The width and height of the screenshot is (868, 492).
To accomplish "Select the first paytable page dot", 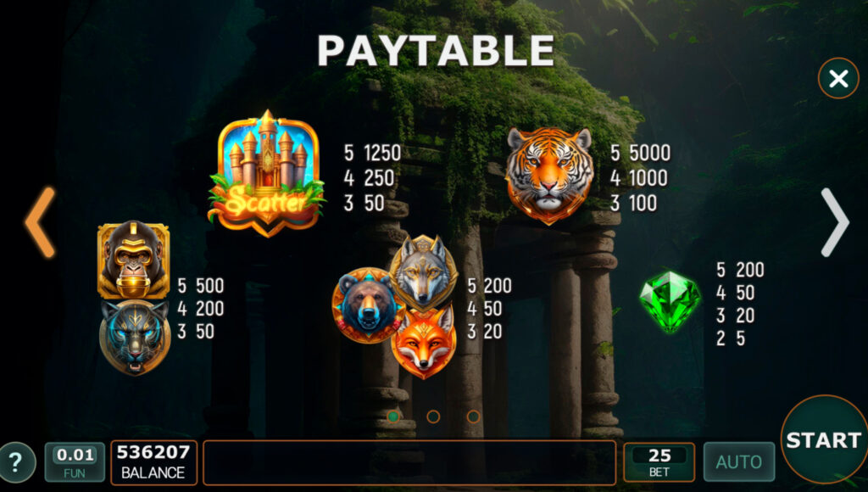I will [393, 417].
